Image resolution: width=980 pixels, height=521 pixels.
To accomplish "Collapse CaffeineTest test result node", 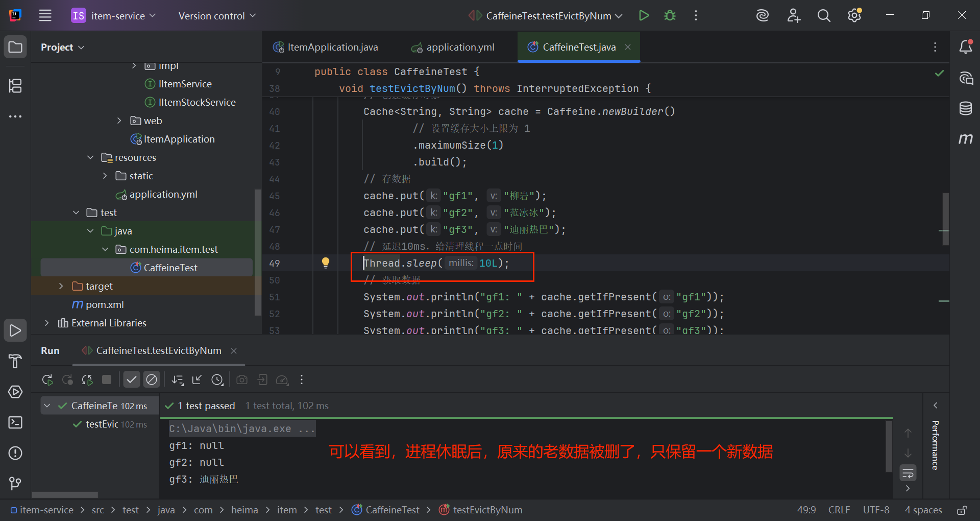I will 47,406.
